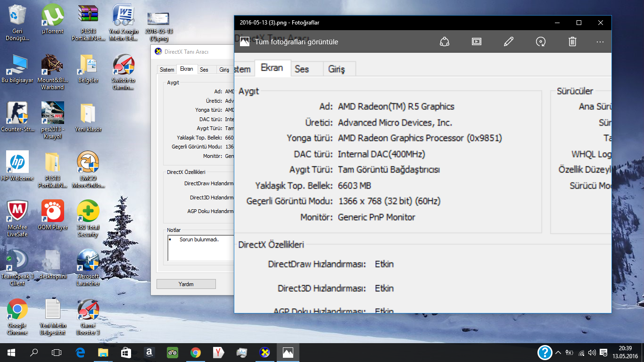Select the HP Welcome desktop icon
Image resolution: width=644 pixels, height=362 pixels.
click(17, 166)
